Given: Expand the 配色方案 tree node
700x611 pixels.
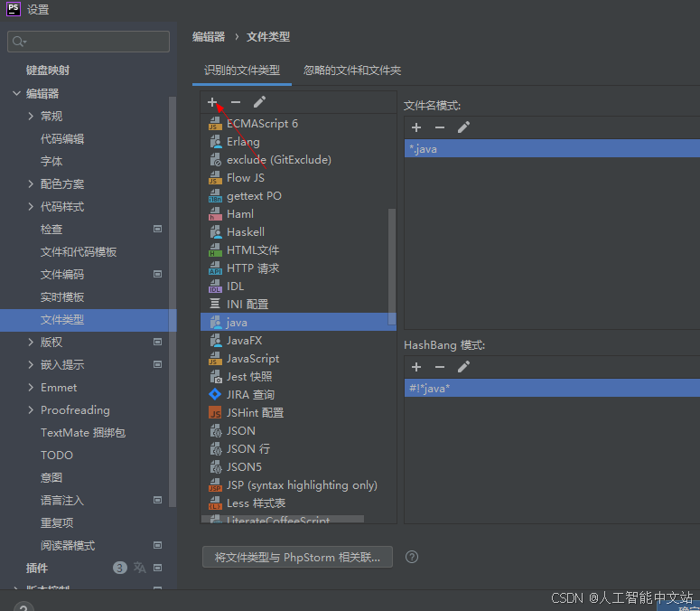Looking at the screenshot, I should (x=32, y=184).
